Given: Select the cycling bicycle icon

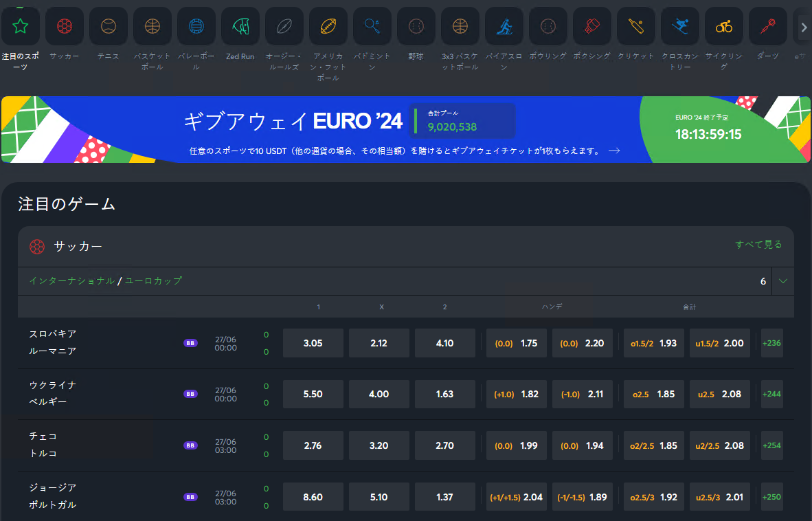Looking at the screenshot, I should tap(724, 26).
